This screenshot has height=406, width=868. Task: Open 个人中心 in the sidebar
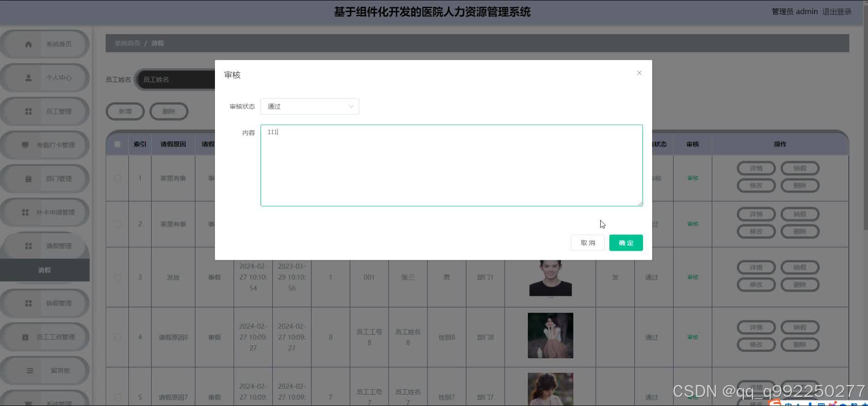pos(45,78)
